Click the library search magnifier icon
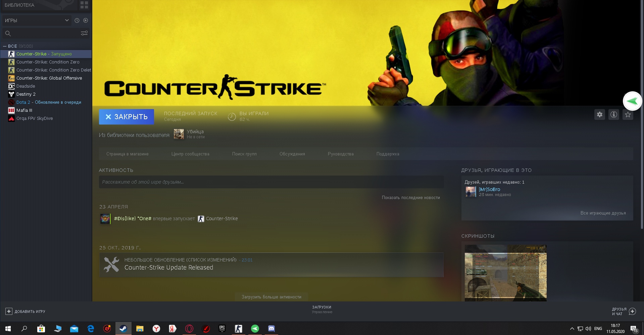Viewport: 644px width, 335px height. 8,33
